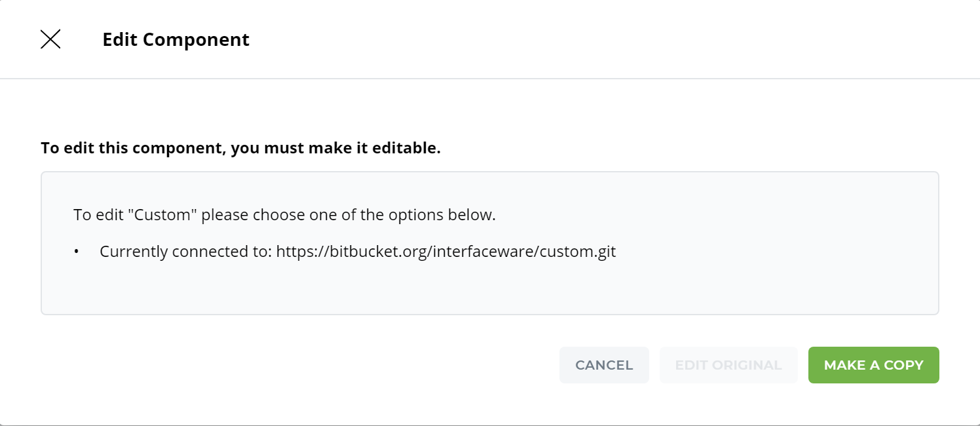Click the bold 'make it editable' heading text
Screen dimensions: 980x426
[241, 147]
